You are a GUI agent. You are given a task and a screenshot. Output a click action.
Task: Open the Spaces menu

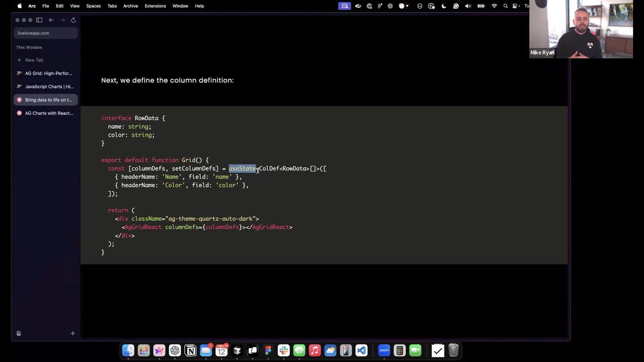tap(93, 6)
